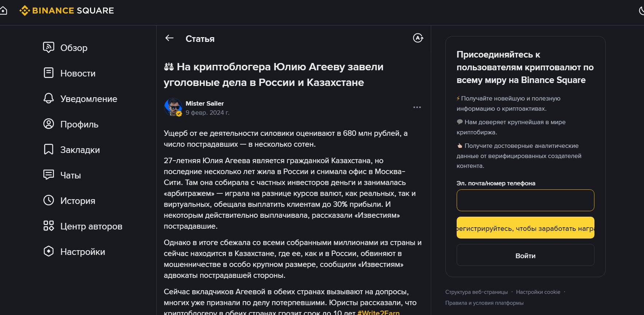Focus the email or phone input field

pos(525,200)
